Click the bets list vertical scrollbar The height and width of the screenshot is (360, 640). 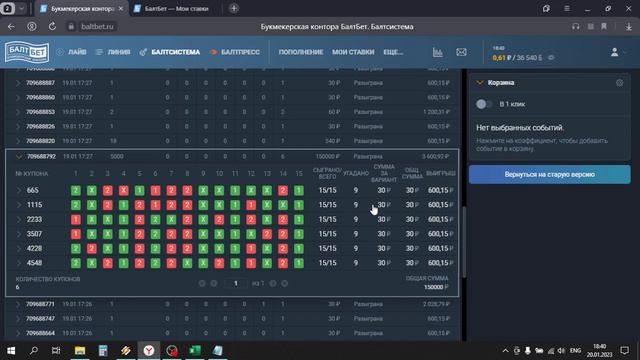click(464, 242)
